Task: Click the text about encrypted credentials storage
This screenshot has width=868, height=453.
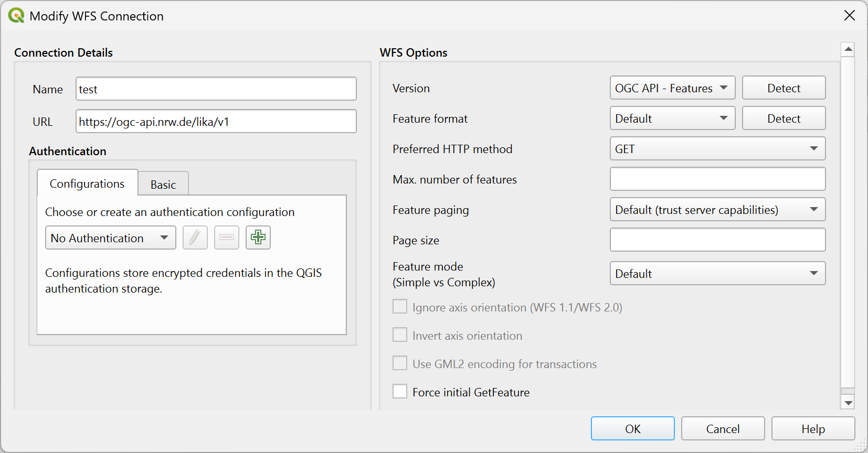Action: 184,281
